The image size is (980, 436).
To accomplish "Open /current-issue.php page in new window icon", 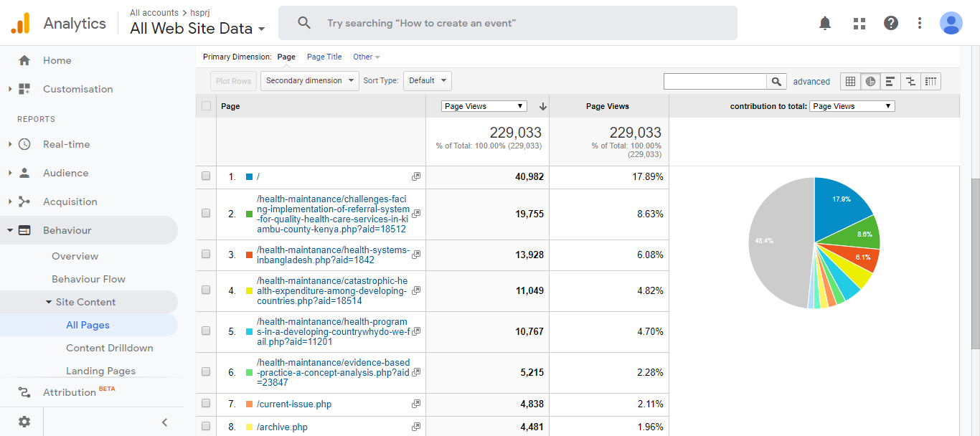I will pos(416,404).
